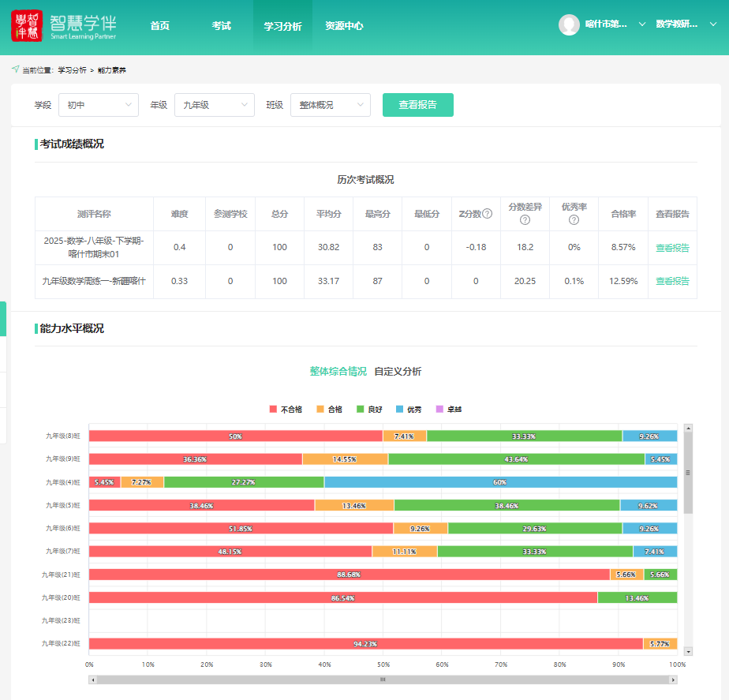Click the help icon under 优秀率
This screenshot has height=700, width=729.
tap(574, 220)
